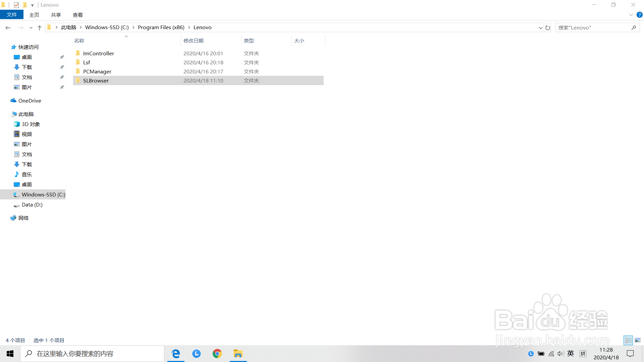Switch to details view layout
Screen dimensions: 644x362
629,340
